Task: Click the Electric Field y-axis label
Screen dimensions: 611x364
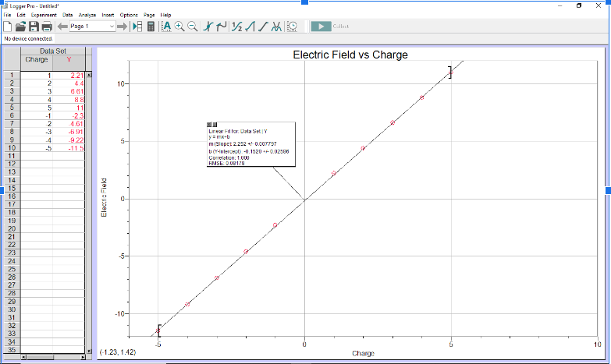Action: (104, 197)
